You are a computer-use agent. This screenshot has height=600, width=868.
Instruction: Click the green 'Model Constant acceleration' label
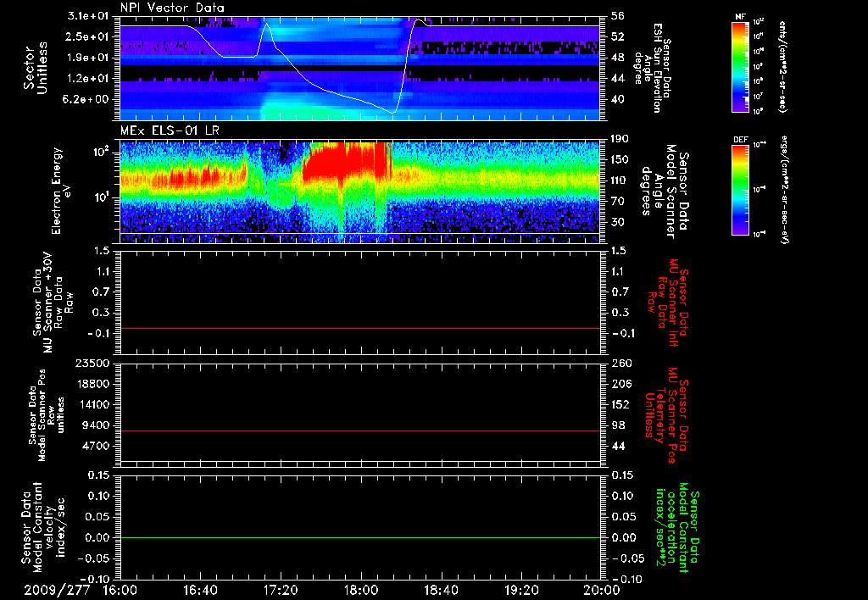point(677,529)
